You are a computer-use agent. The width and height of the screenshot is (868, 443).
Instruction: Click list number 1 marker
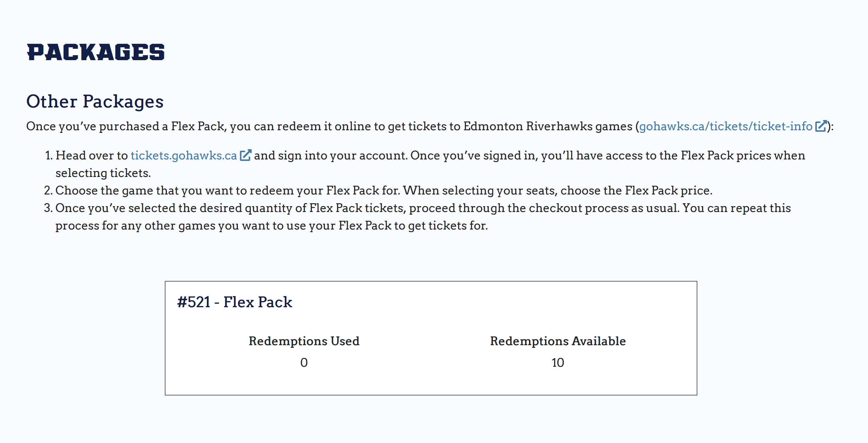click(48, 156)
